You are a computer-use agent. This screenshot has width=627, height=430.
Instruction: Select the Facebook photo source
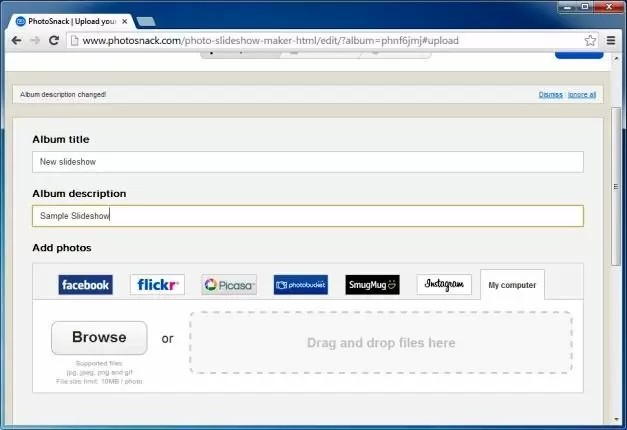(x=85, y=285)
